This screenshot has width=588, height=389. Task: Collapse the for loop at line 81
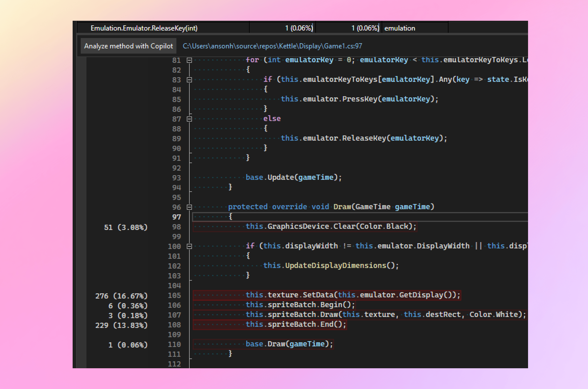click(x=189, y=60)
